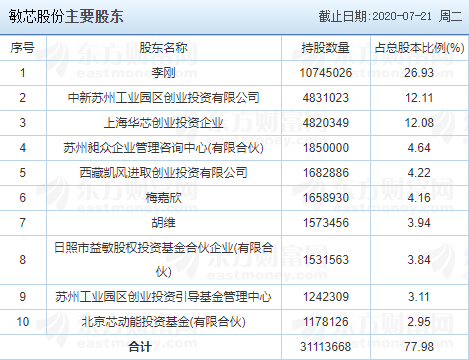Select 西藏凯风进取创业投资有限公司
The height and width of the screenshot is (360, 469).
pyautogui.click(x=163, y=173)
